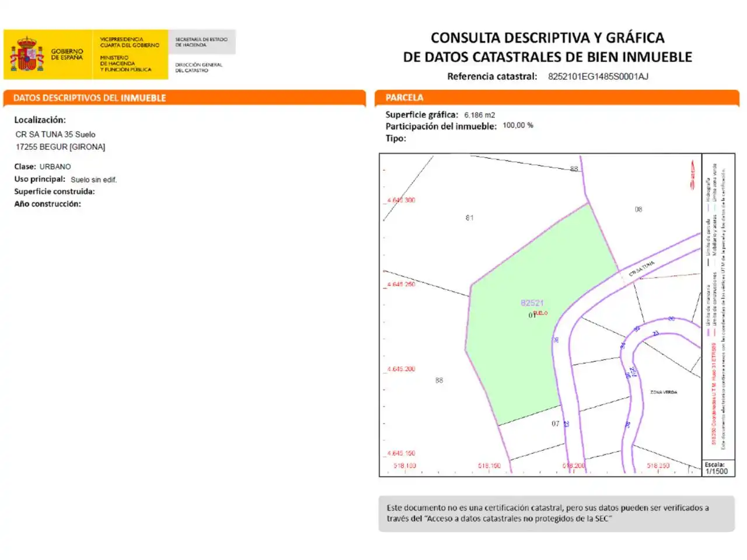Click the Localización label
Screen dimensions: 747x560
[40, 120]
